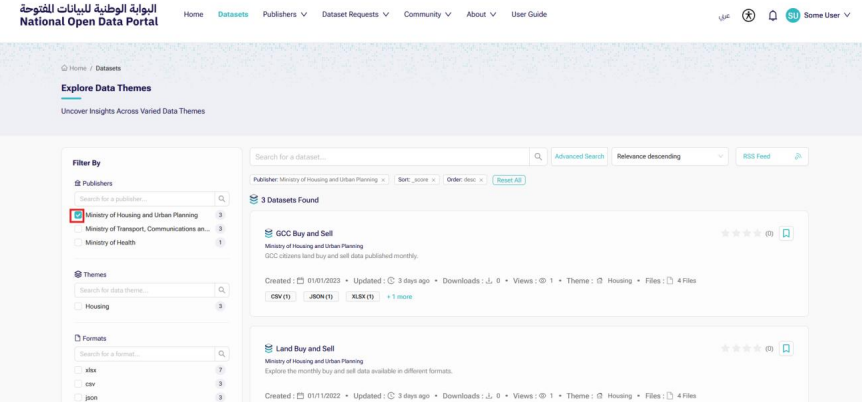
Task: Expand the Dataset Requests menu
Action: [355, 14]
